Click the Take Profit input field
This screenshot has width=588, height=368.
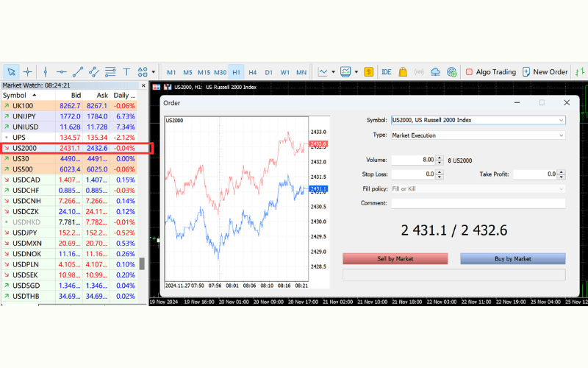tap(535, 174)
